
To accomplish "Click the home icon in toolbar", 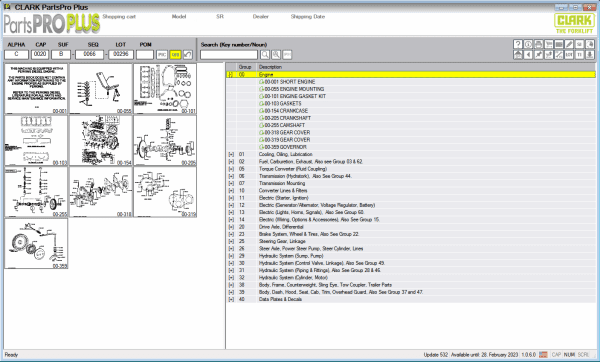I will (x=518, y=55).
